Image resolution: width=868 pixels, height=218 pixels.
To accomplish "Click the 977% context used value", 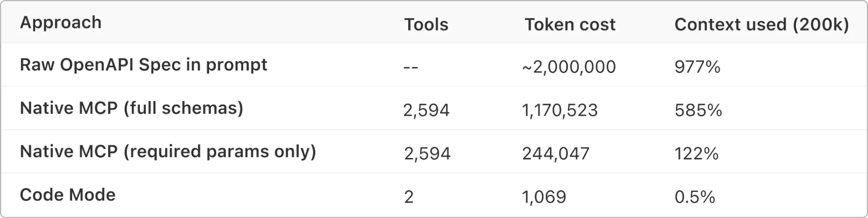I will (697, 67).
